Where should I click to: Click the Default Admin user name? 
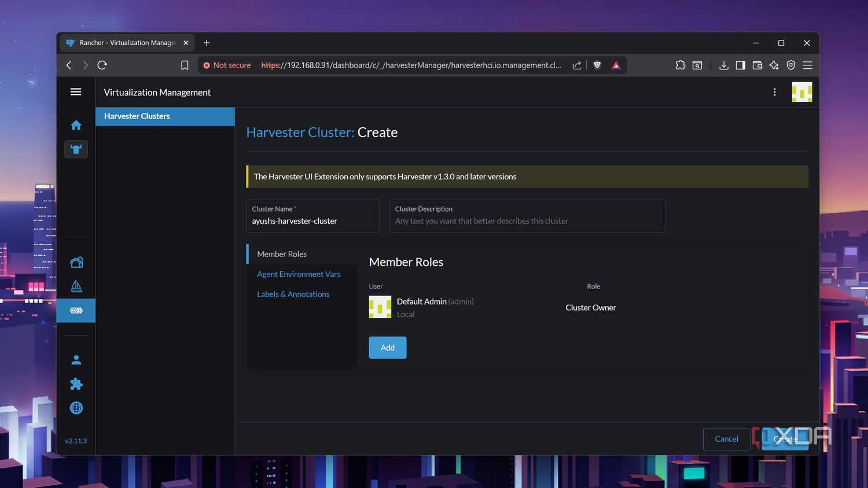pos(422,301)
